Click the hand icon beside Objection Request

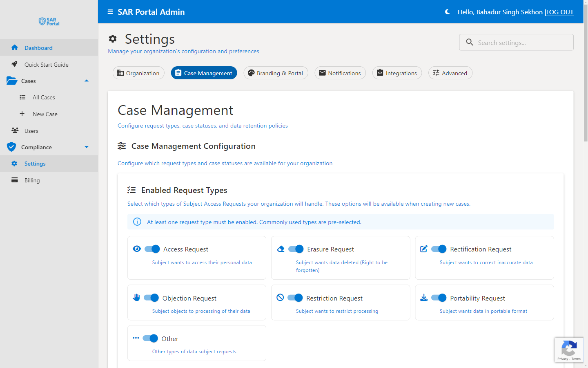(x=136, y=298)
